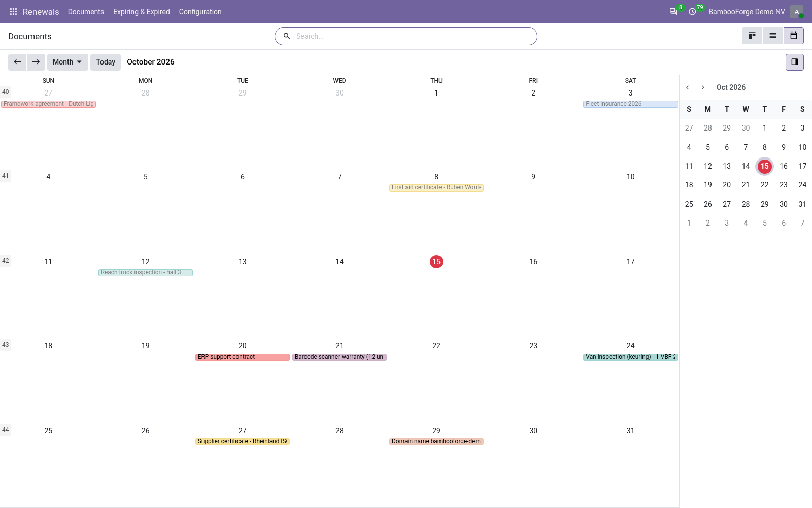Open Supplier certificate - Rheinland event

coord(243,441)
